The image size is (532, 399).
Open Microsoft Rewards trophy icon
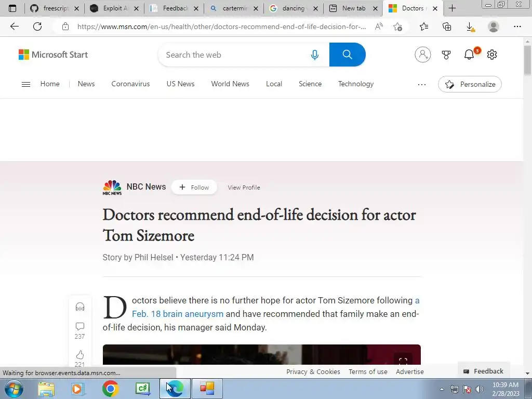(x=446, y=54)
